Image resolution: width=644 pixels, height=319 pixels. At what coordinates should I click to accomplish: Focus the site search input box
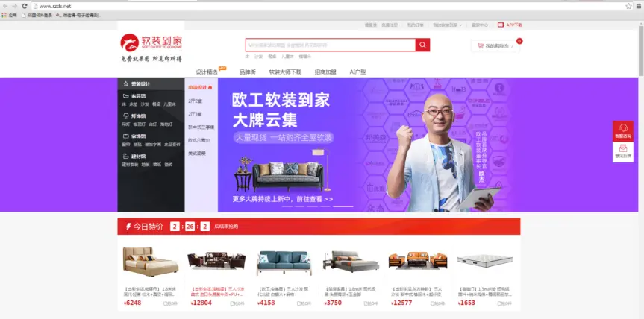[x=331, y=45]
